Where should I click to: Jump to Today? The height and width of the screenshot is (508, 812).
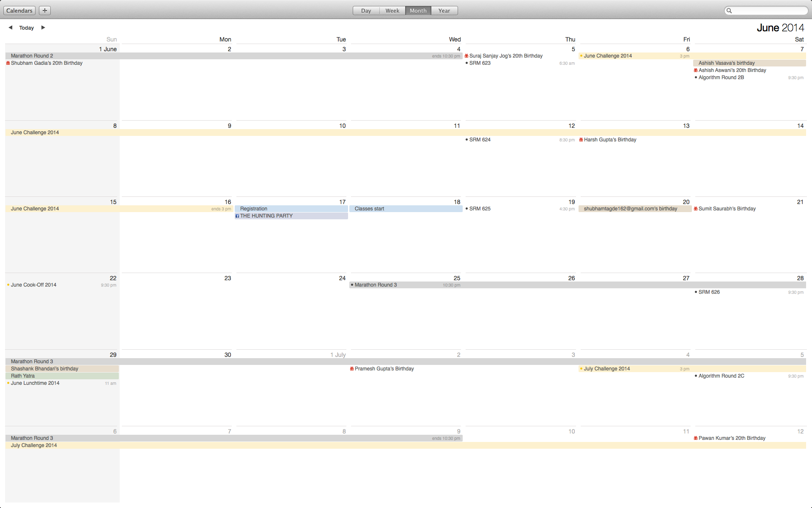27,28
